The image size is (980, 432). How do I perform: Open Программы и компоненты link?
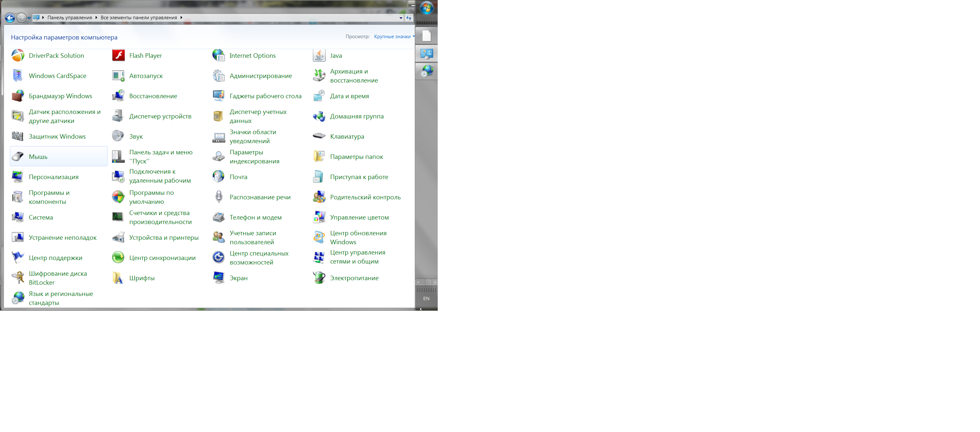pos(49,197)
